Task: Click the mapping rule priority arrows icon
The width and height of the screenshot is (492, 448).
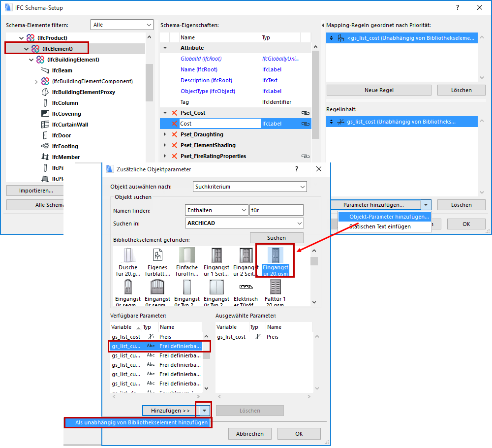Action: tap(331, 38)
